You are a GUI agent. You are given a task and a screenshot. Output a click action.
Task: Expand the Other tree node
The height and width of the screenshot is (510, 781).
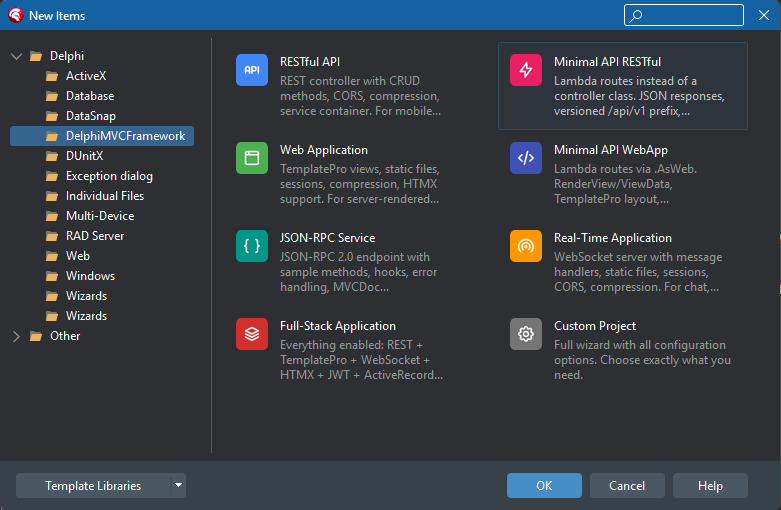coord(16,336)
